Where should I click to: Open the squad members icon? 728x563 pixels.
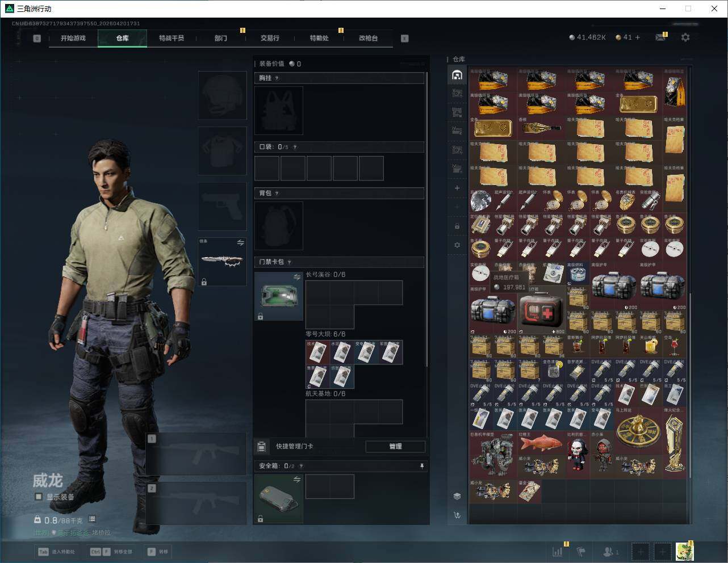point(610,551)
